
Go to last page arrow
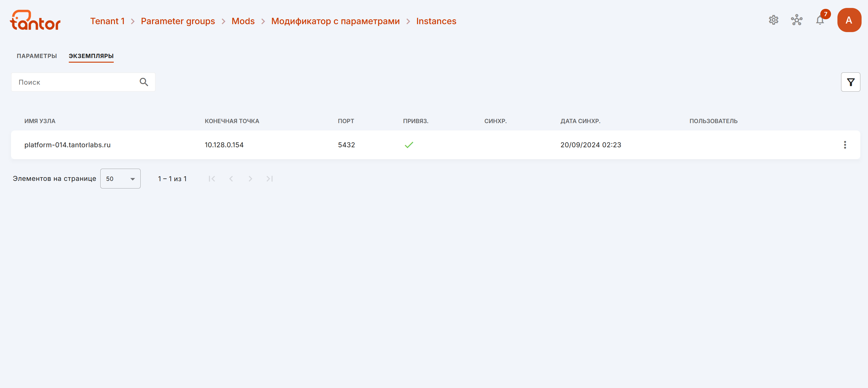coord(270,178)
